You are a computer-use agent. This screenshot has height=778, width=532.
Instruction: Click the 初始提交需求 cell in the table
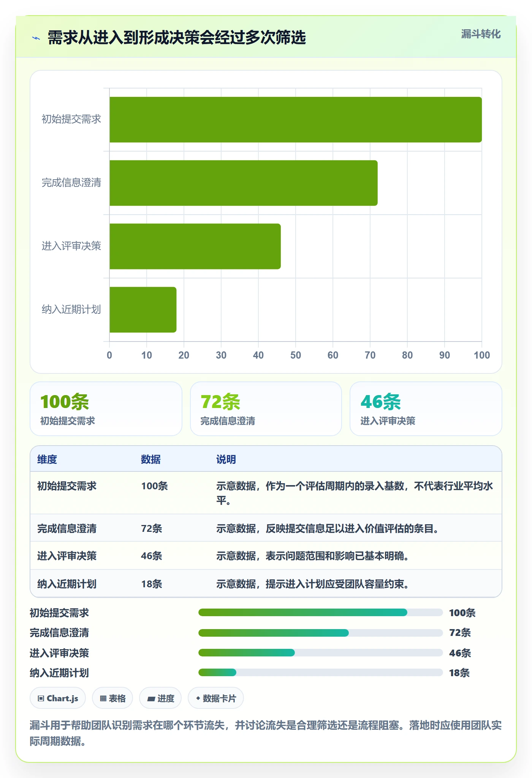(67, 486)
